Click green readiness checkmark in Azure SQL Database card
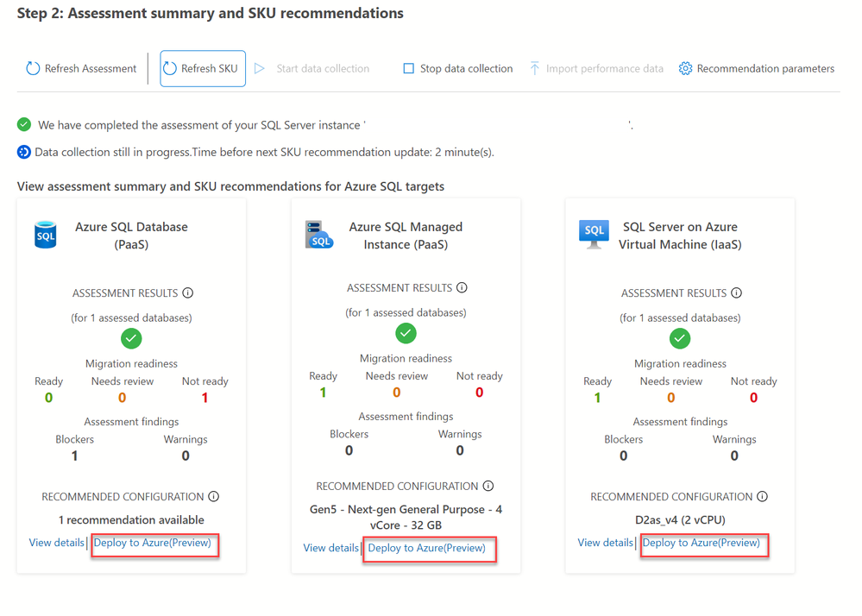The image size is (862, 616). coord(131,338)
